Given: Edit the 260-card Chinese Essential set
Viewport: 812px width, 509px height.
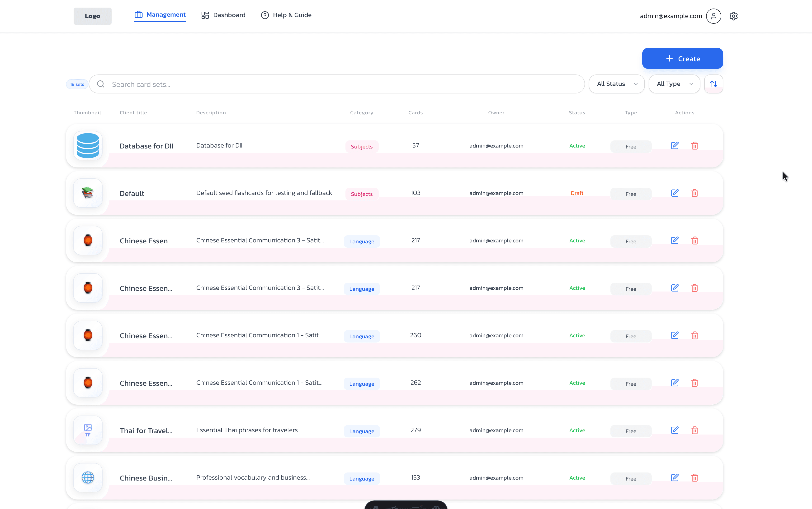Looking at the screenshot, I should (675, 335).
